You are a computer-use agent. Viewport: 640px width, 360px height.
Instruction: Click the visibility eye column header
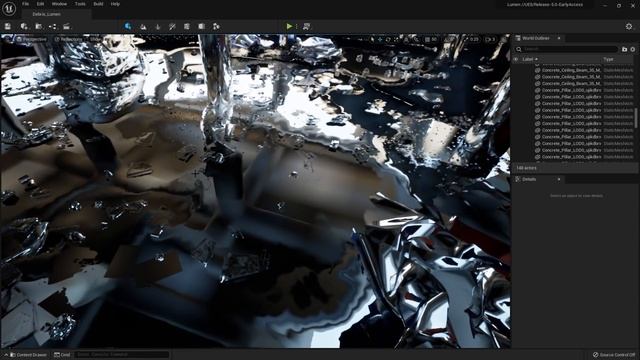tap(516, 60)
